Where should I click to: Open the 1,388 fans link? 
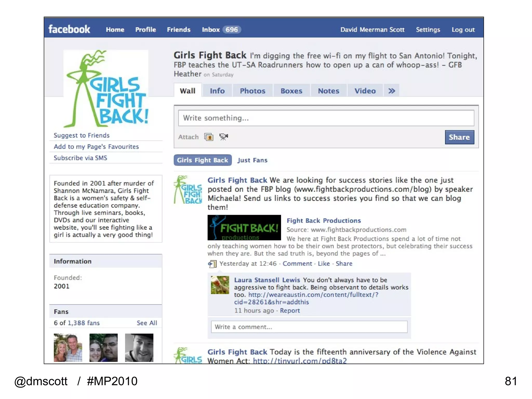pos(84,323)
